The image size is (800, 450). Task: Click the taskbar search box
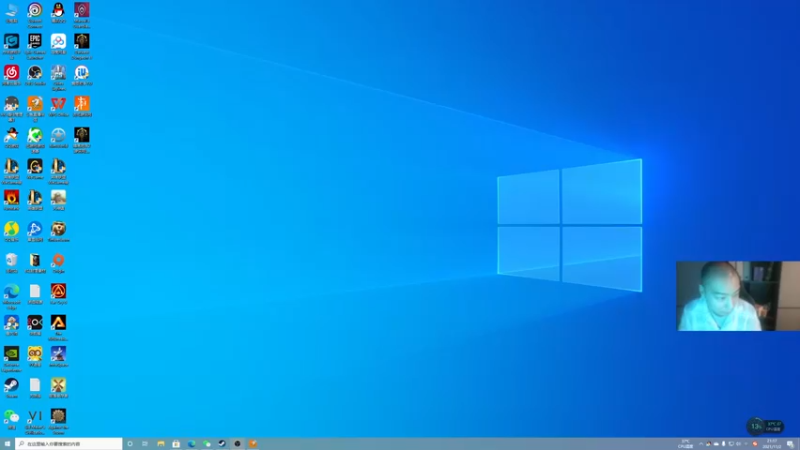click(69, 444)
